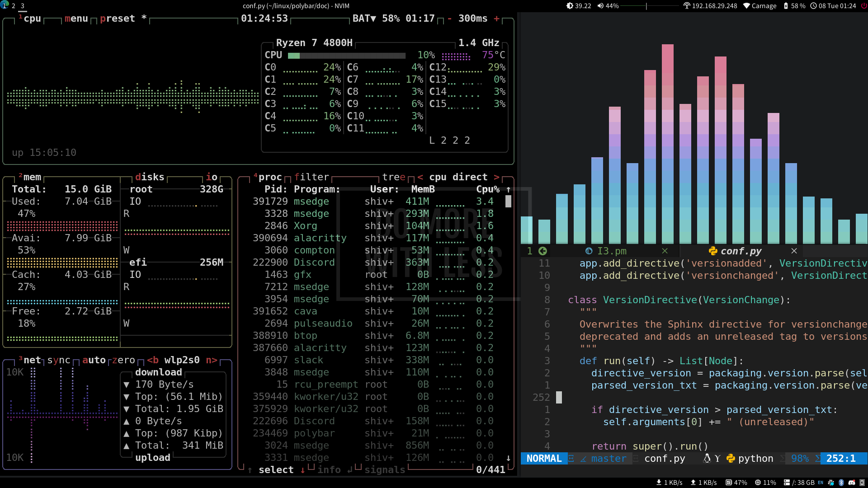The height and width of the screenshot is (488, 868).
Task: Toggle the sync option in the net panel
Action: click(x=59, y=360)
